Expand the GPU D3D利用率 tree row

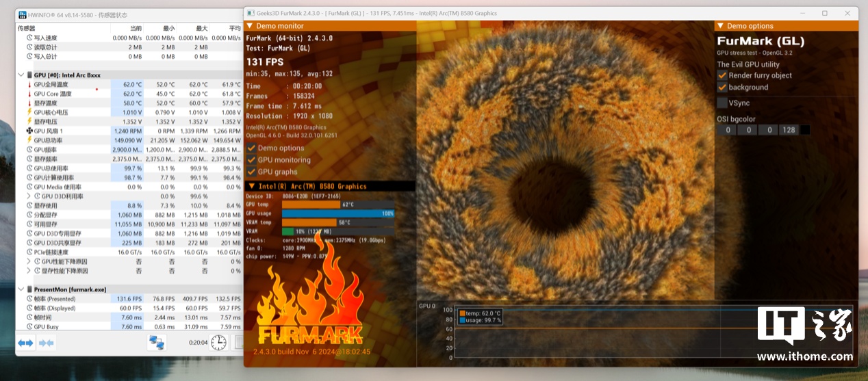[29, 196]
